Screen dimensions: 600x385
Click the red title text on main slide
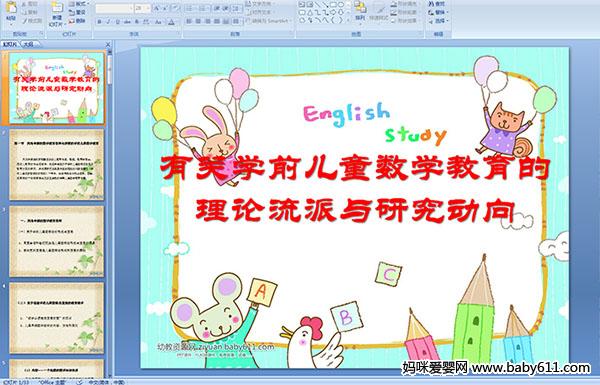click(x=355, y=168)
